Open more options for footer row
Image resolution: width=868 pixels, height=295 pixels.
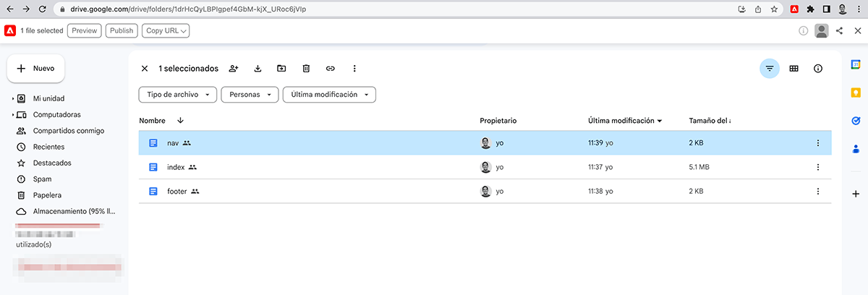(818, 191)
